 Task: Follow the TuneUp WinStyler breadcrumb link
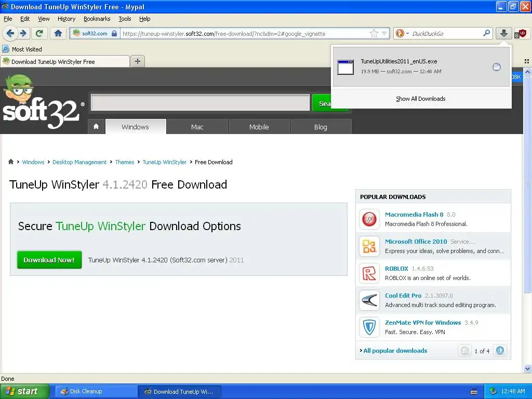point(165,162)
